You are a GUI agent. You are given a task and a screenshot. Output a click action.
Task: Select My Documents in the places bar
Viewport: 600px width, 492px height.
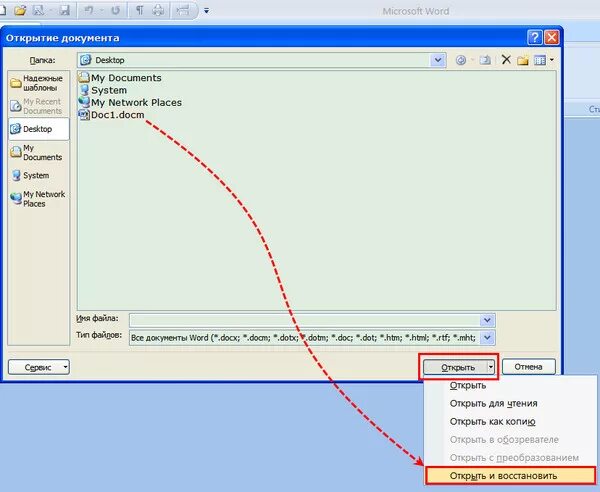38,152
